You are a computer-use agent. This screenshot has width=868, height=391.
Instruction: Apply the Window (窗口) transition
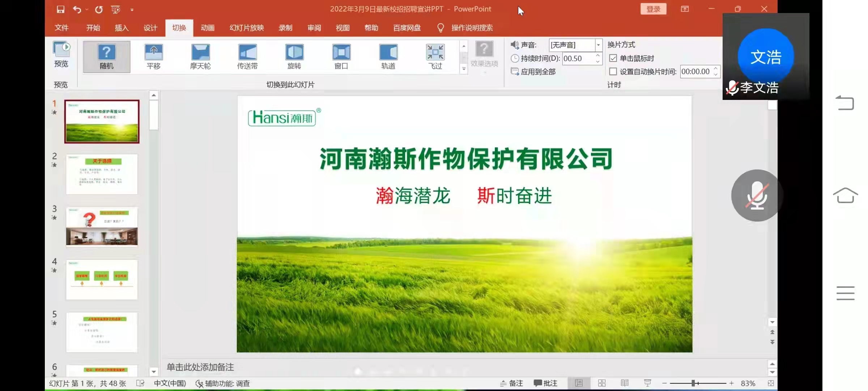pos(341,56)
